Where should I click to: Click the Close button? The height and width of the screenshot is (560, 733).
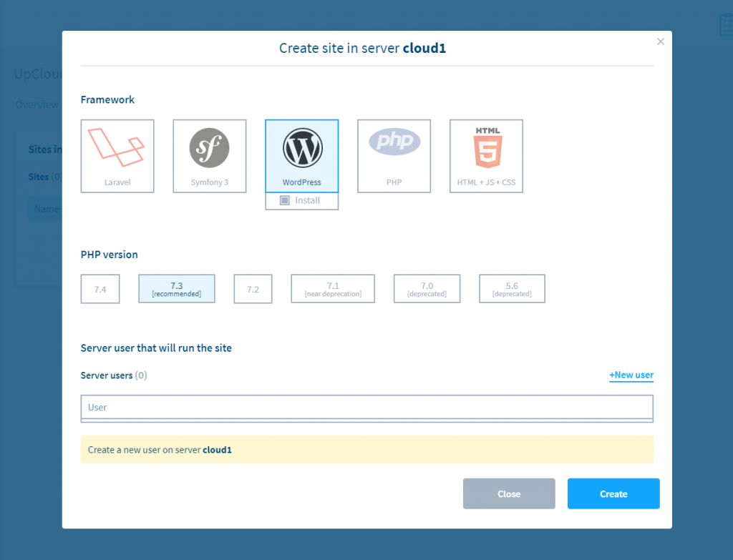(509, 493)
